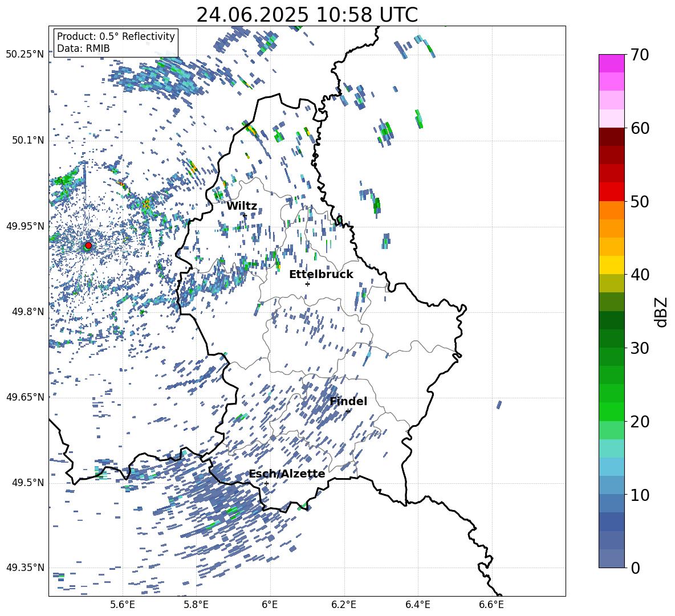Click the 49.5°N latitude label

click(x=29, y=483)
